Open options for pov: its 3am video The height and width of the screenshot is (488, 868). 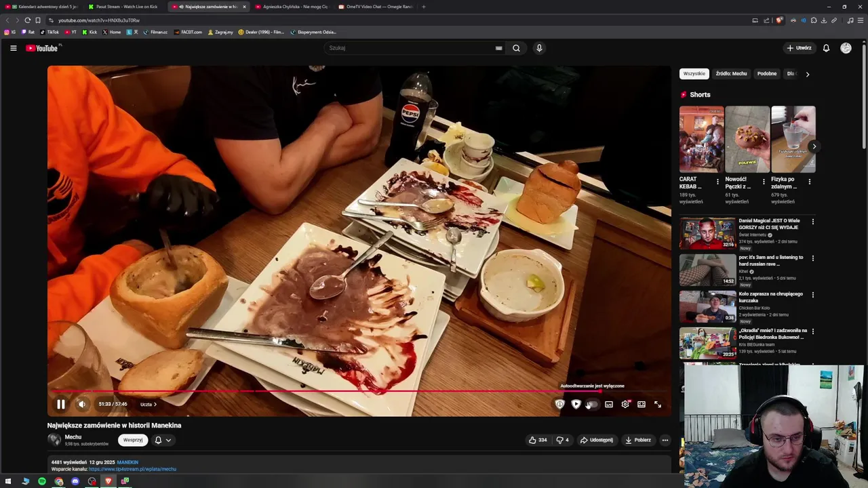(x=812, y=258)
